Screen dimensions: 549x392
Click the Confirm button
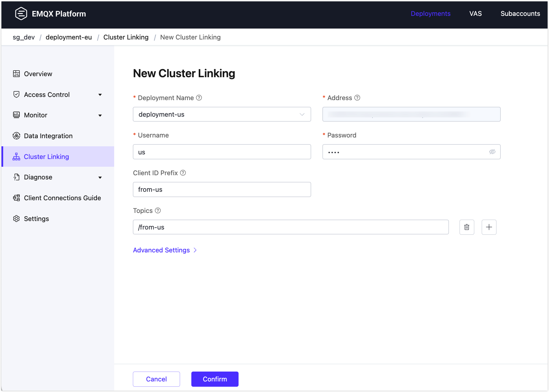215,379
